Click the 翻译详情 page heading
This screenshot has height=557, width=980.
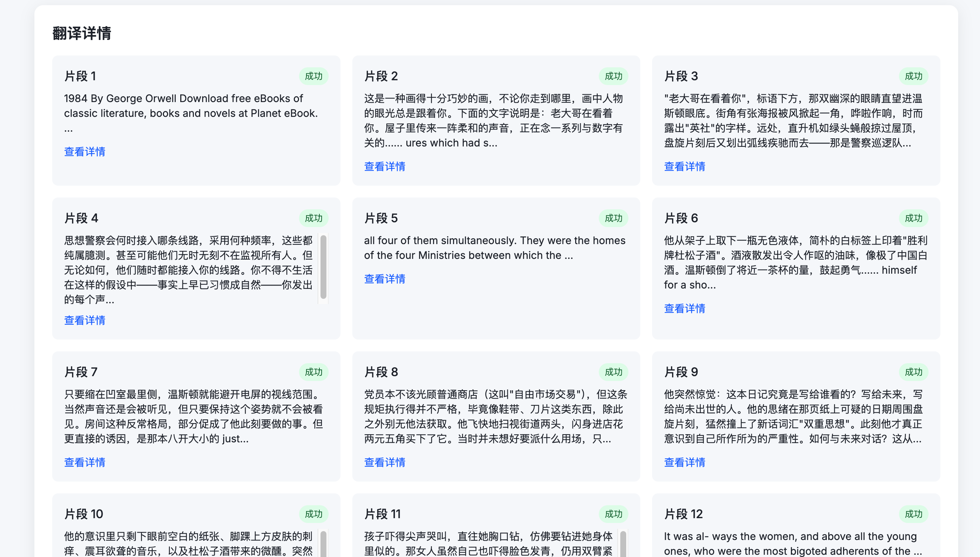point(81,33)
